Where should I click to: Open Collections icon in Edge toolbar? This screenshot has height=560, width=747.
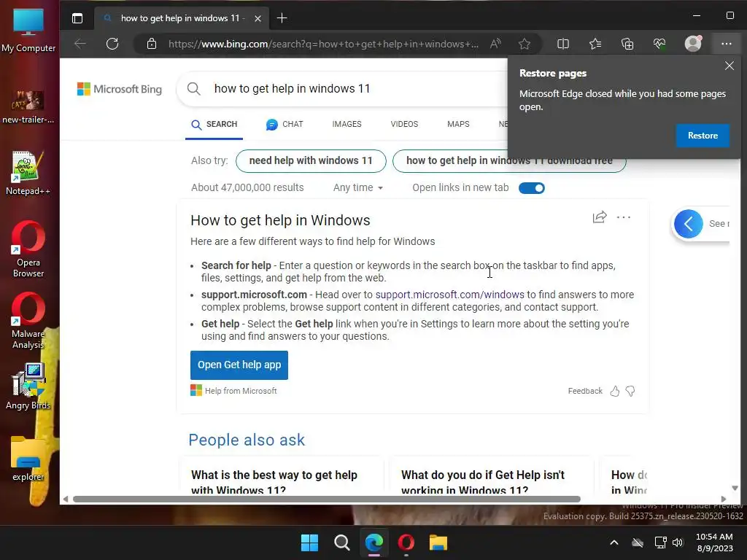[x=627, y=44]
